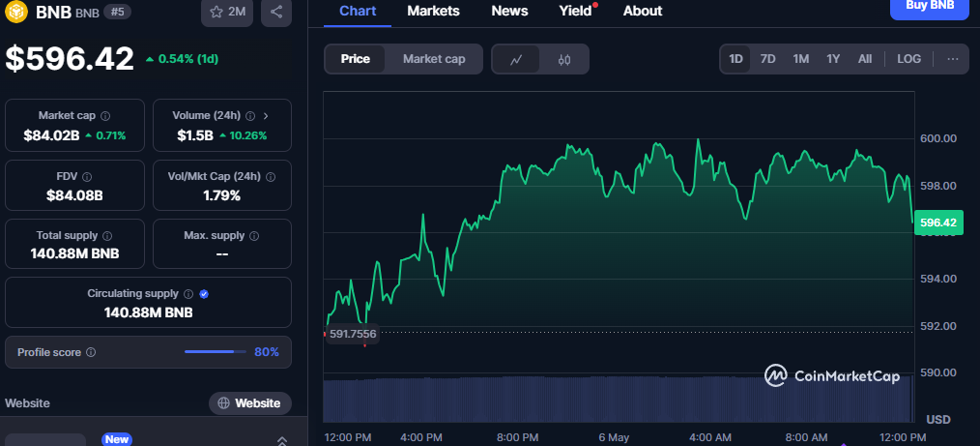Select All time range
The height and width of the screenshot is (446, 980).
point(865,59)
